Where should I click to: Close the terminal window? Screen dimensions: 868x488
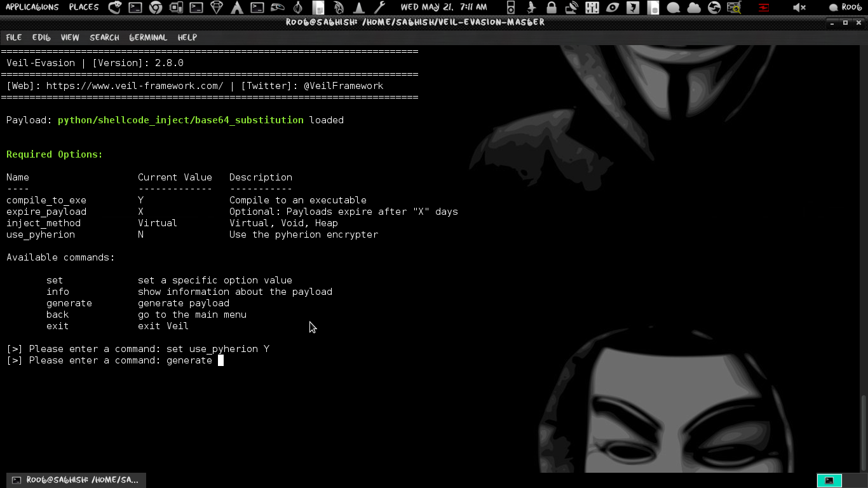[858, 22]
